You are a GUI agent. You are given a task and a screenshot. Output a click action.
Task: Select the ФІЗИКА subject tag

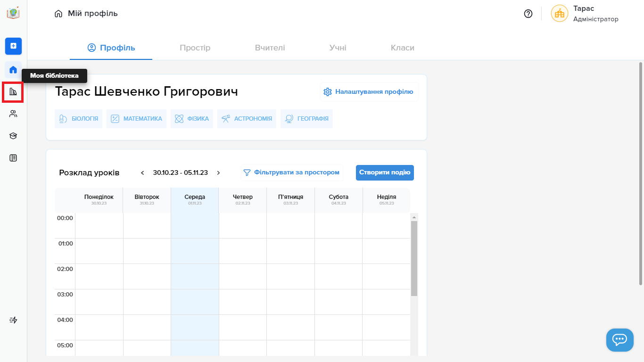pos(192,119)
